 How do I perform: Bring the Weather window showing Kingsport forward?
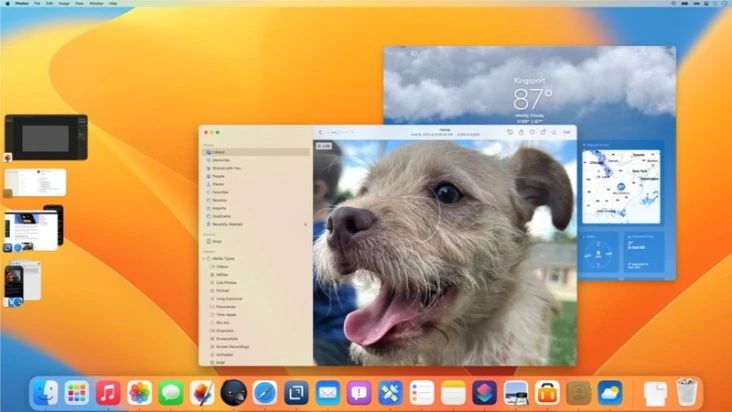click(x=528, y=85)
